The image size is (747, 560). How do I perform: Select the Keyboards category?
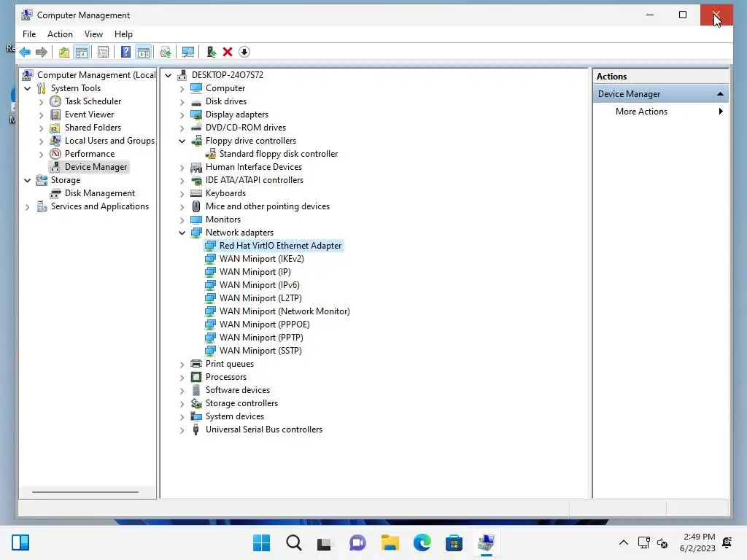click(x=225, y=193)
